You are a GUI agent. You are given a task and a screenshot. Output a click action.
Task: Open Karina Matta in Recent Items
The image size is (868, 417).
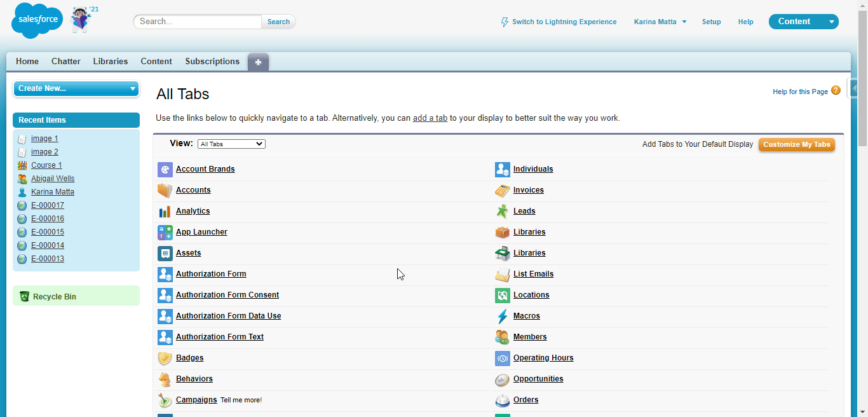(x=53, y=192)
